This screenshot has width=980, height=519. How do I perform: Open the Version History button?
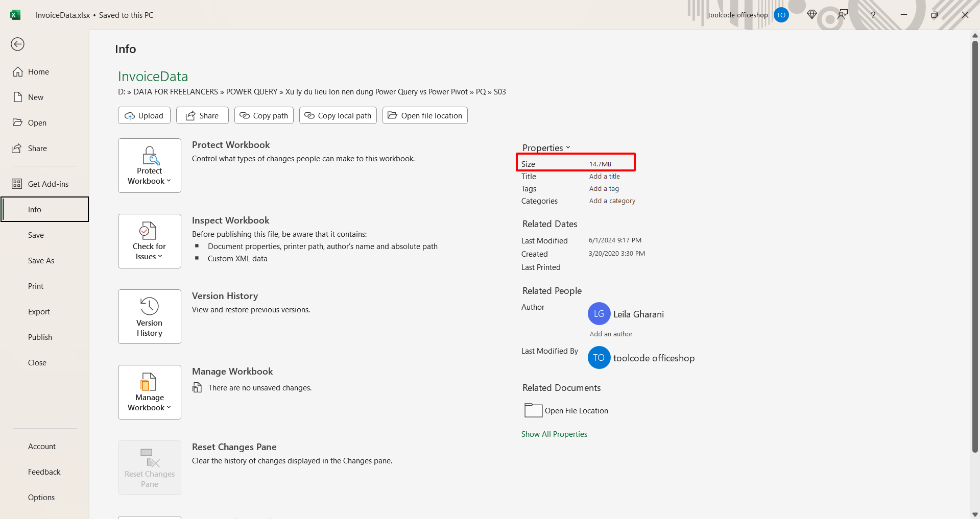pyautogui.click(x=150, y=316)
